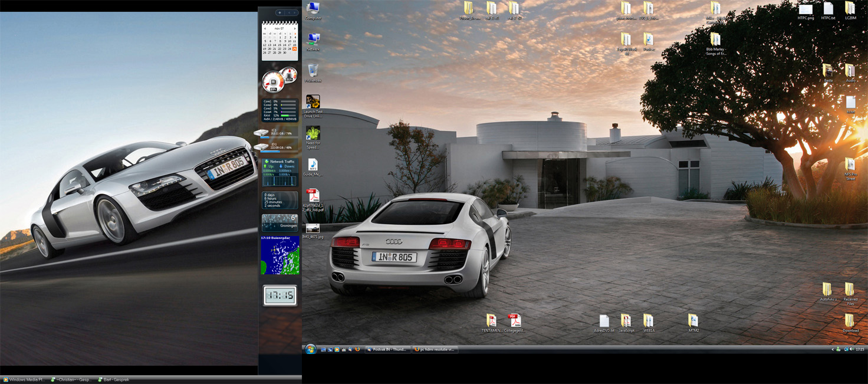Screen dimensions: 868x384
Task: Click the taskbar clock showing 17:15
Action: coord(860,349)
